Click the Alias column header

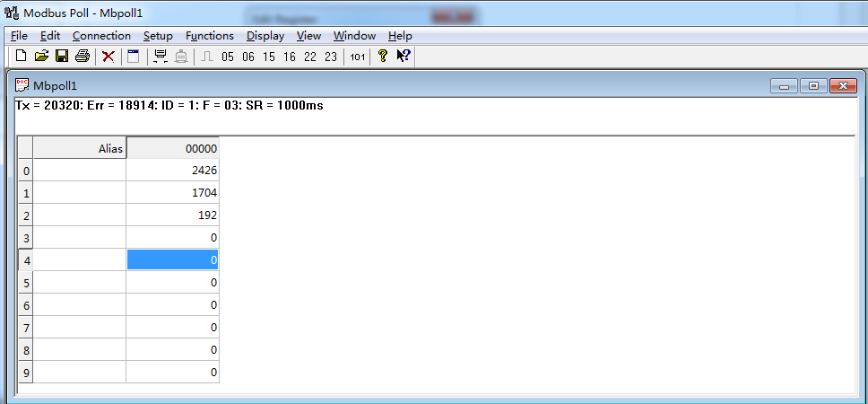(80, 148)
